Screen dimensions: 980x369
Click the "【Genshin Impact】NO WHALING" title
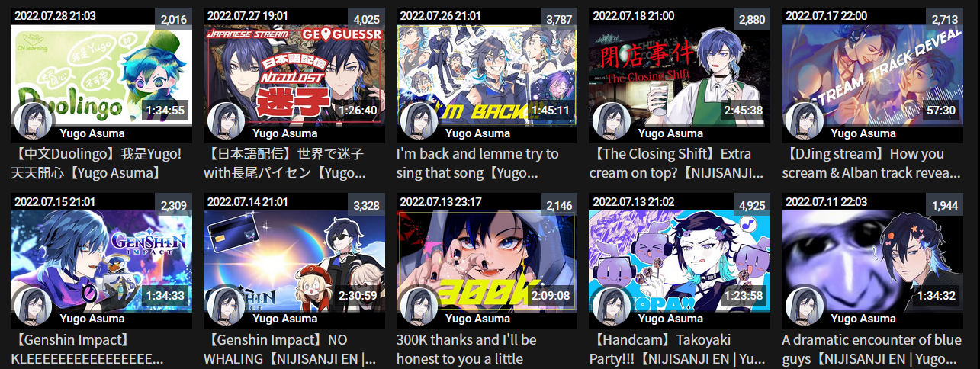(x=290, y=349)
